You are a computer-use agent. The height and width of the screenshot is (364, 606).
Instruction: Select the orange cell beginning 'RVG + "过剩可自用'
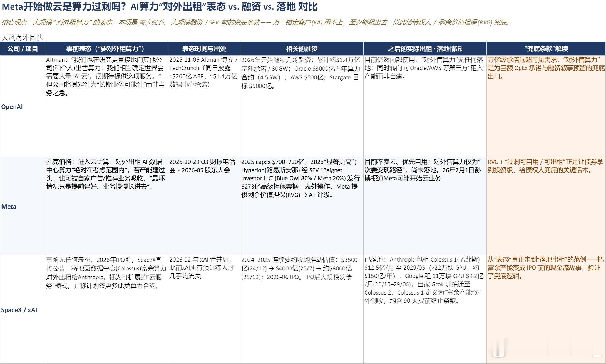pos(546,206)
